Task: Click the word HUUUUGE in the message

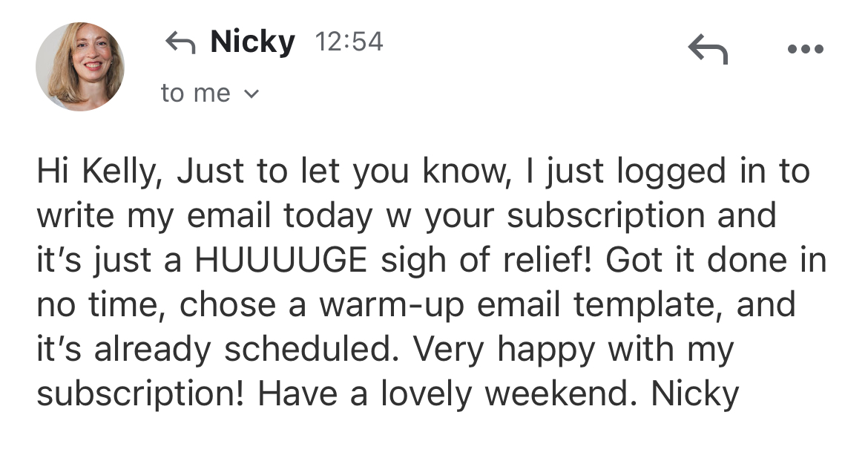Action: 279,261
